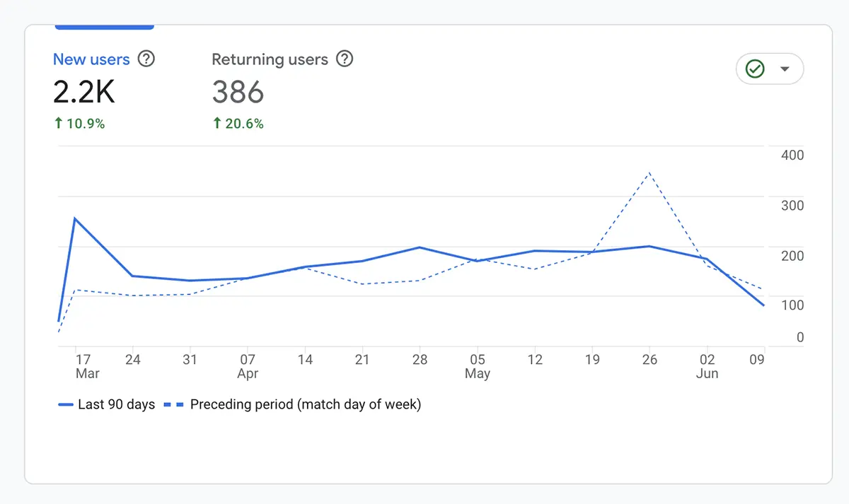
Task: Click the 386 returning users value
Action: click(x=238, y=92)
